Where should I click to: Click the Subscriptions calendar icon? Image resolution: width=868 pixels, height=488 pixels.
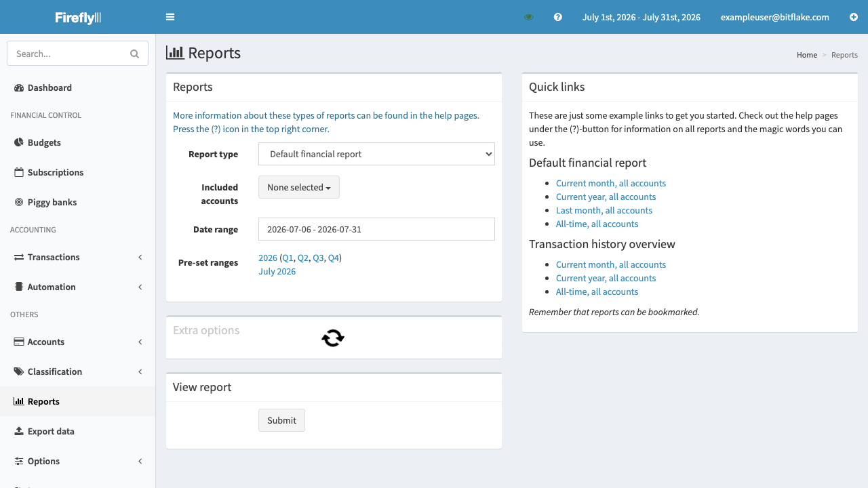[19, 172]
